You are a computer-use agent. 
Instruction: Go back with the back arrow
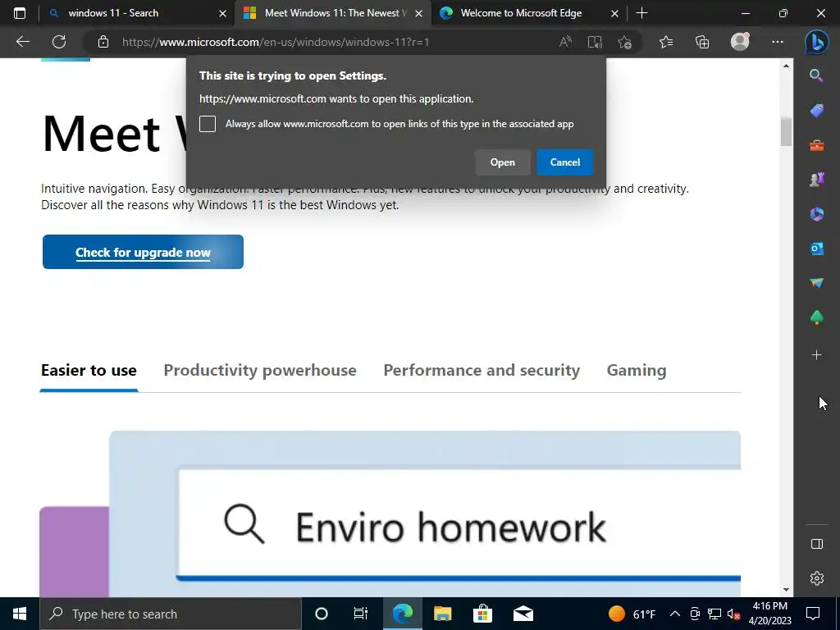point(22,42)
